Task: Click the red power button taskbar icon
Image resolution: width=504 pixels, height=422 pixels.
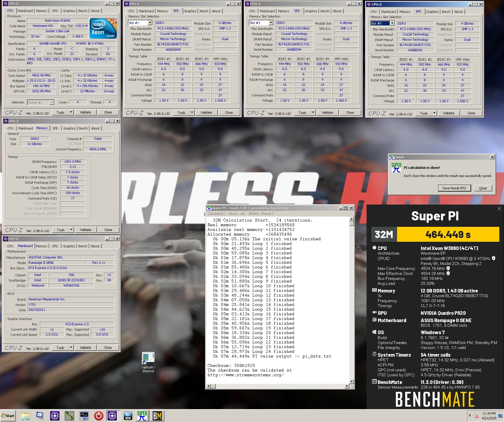Action: [99, 416]
